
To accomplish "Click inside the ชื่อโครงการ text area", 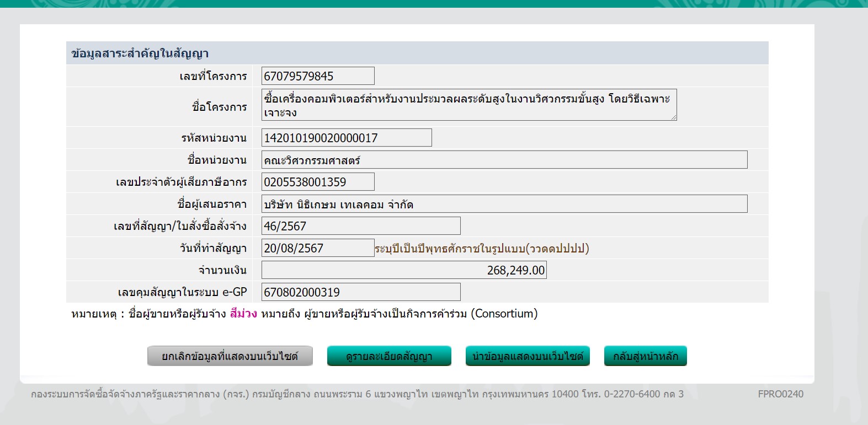I will [x=468, y=105].
